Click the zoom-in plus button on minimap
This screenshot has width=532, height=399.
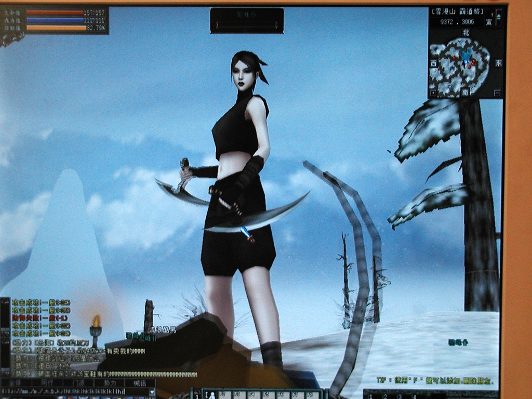(x=433, y=93)
